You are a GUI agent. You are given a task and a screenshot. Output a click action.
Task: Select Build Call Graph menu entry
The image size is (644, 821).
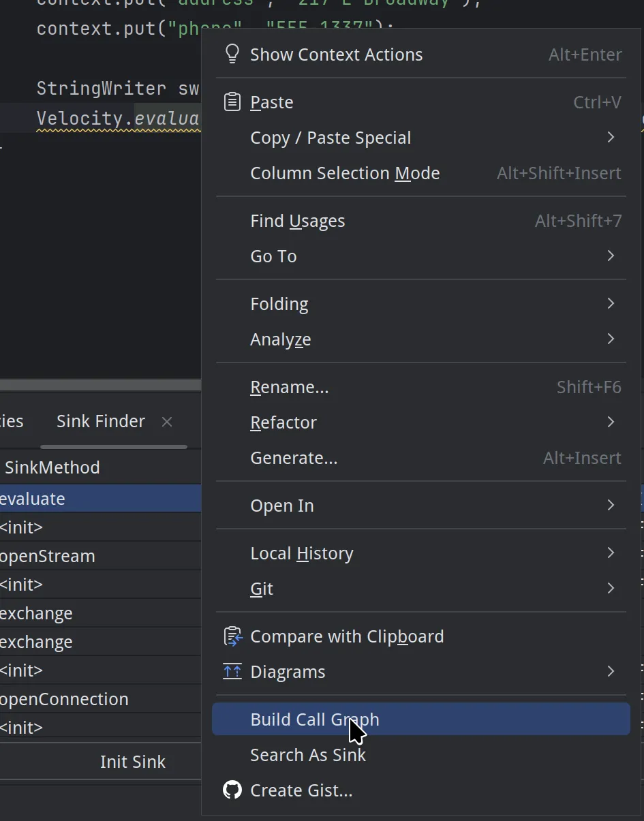(x=315, y=719)
